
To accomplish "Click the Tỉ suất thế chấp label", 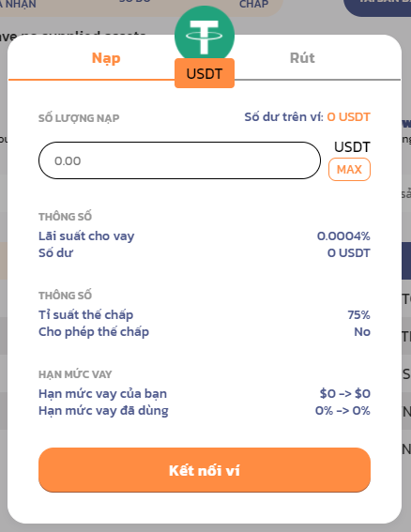I will tap(86, 315).
